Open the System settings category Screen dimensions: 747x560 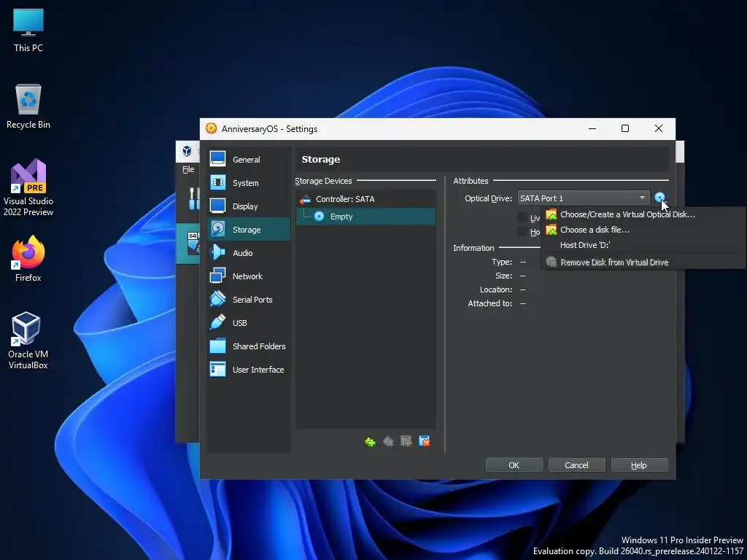click(249, 183)
